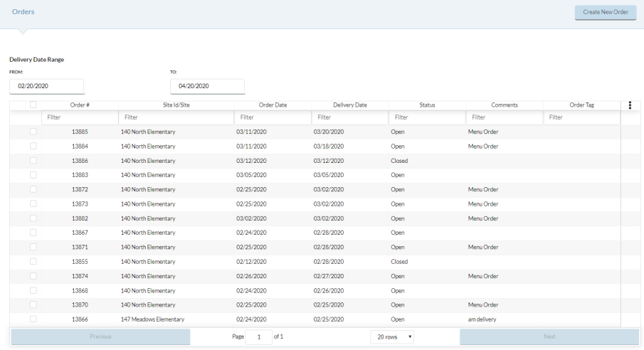
Task: Open the 20 rows page size dropdown
Action: pyautogui.click(x=392, y=337)
